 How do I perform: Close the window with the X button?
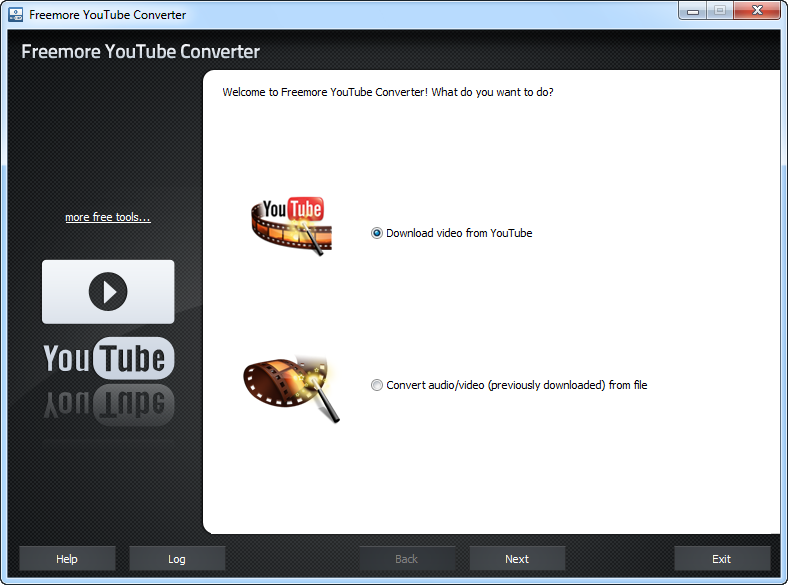(757, 11)
